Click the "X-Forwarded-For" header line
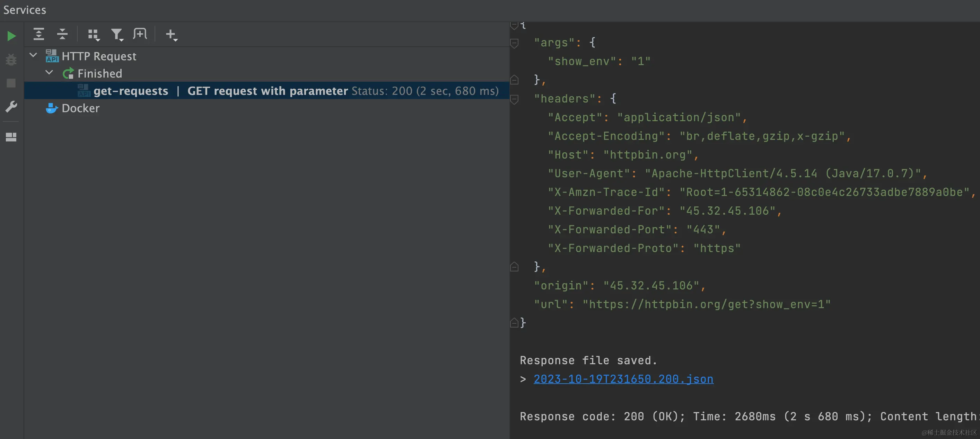The image size is (980, 439). click(x=665, y=210)
